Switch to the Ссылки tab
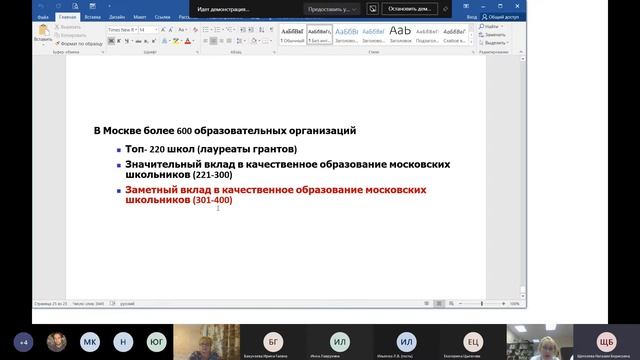Viewport: 640px width, 360px height. pyautogui.click(x=162, y=17)
